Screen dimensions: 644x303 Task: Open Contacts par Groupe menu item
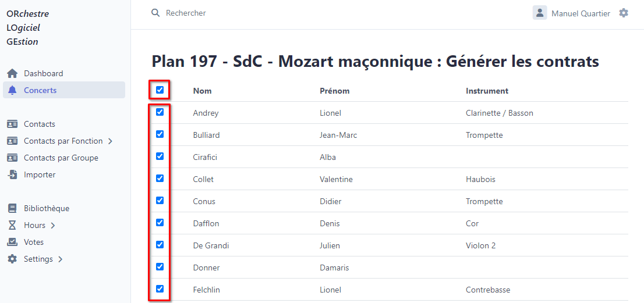pyautogui.click(x=61, y=158)
